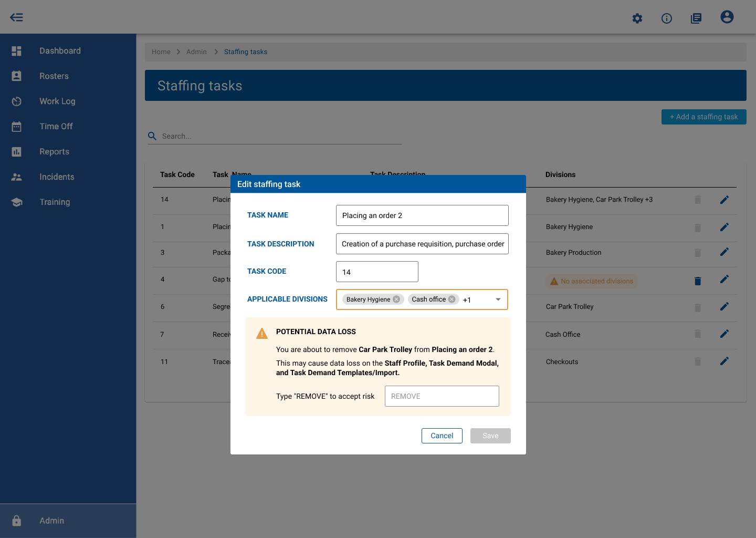Cancel the Edit staffing task dialog
Screen dimensions: 756x538
click(x=442, y=436)
